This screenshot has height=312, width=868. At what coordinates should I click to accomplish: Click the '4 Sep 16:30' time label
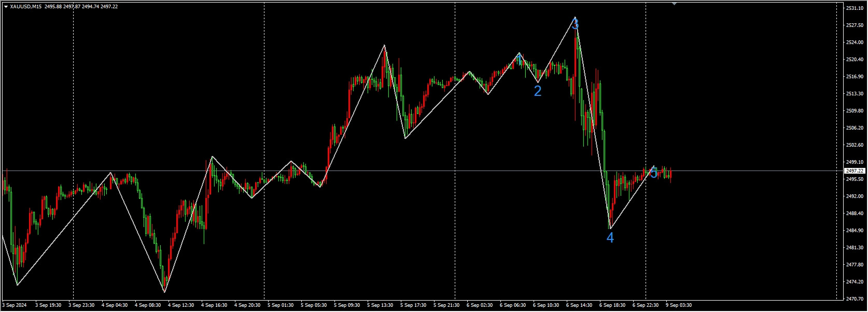[214, 305]
